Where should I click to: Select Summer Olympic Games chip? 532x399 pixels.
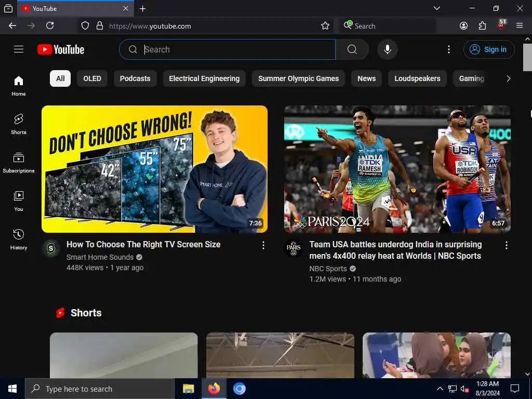(x=298, y=78)
